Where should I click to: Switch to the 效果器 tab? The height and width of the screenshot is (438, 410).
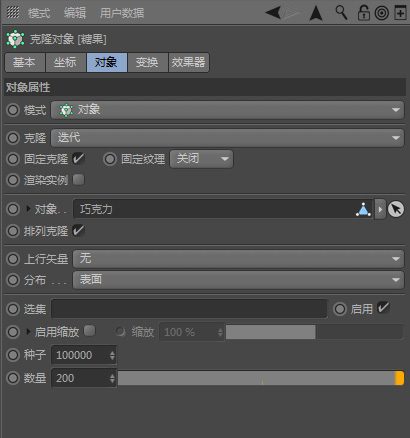[189, 62]
